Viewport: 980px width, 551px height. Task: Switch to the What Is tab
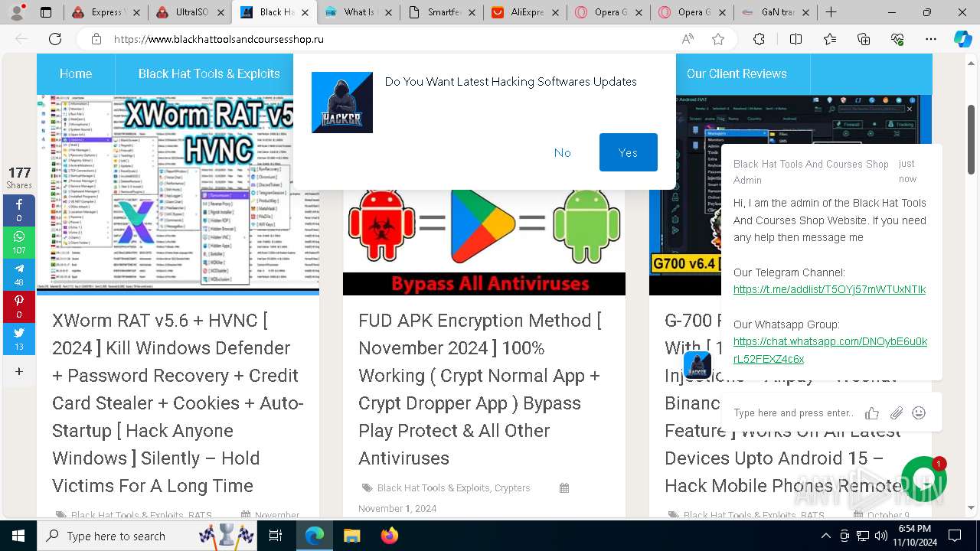point(358,12)
